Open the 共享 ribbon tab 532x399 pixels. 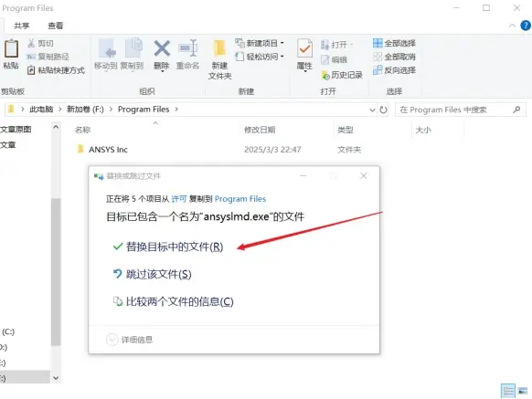[22, 26]
